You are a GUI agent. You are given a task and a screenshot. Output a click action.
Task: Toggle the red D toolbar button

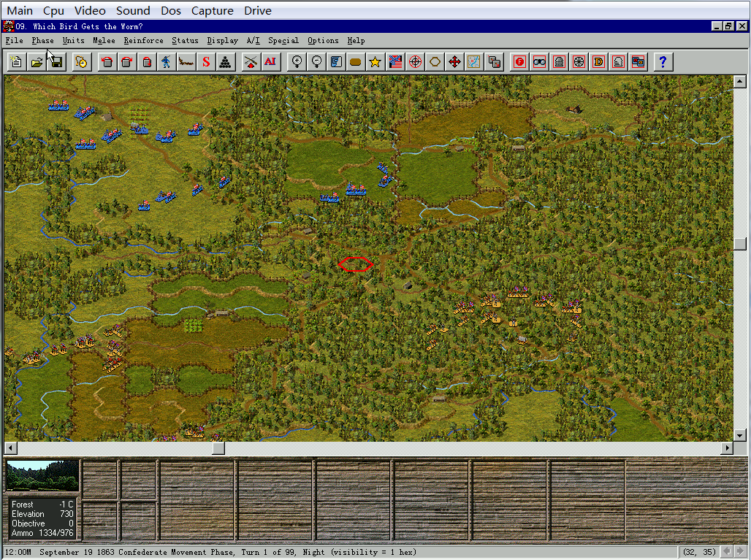(598, 62)
